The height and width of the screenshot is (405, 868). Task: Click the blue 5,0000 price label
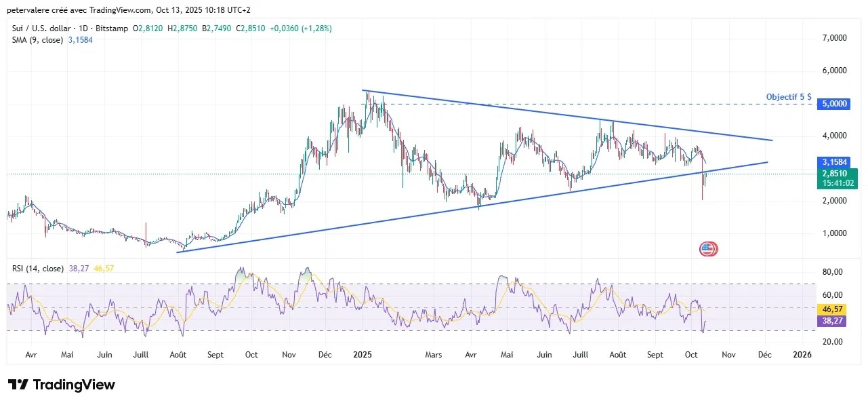(833, 104)
